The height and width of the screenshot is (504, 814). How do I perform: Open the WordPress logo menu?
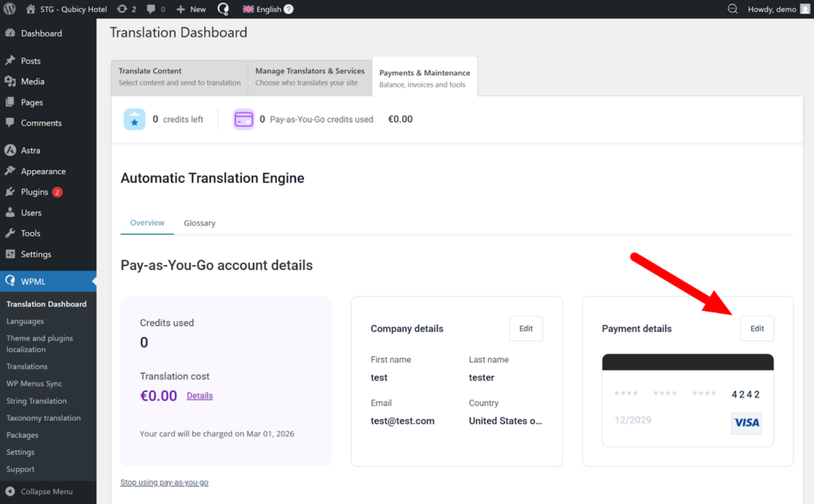10,9
